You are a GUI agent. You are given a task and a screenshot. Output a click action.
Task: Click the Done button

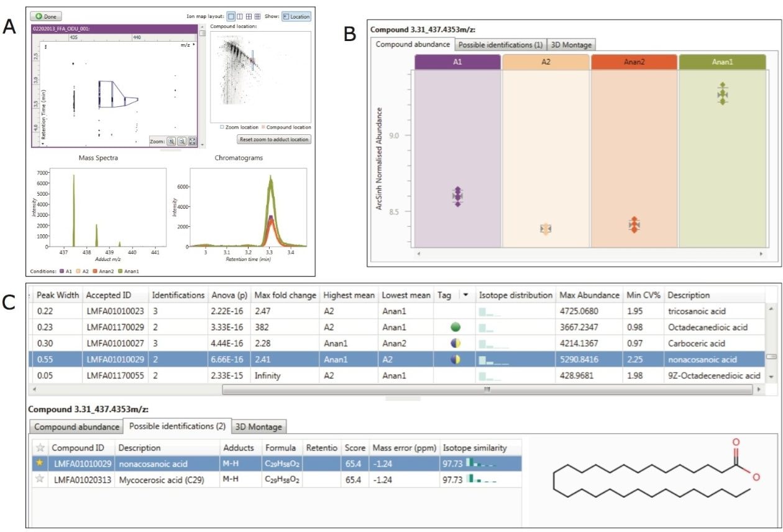45,17
